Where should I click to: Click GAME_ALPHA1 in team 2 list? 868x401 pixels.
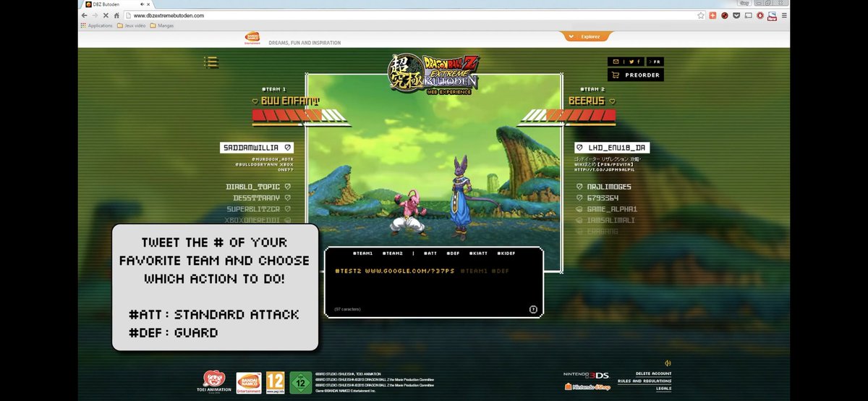(x=612, y=208)
